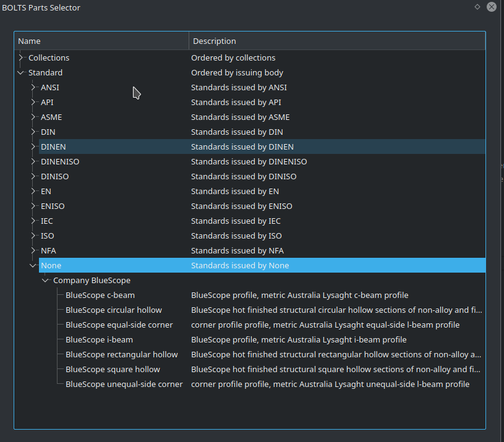Expand the DIN standards node
504x442 pixels.
[x=33, y=132]
